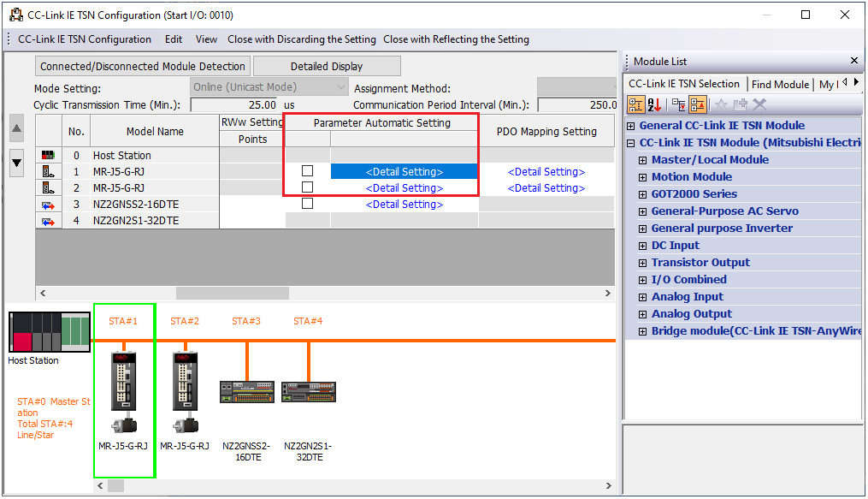This screenshot has height=499, width=868.
Task: Expand Motion Module category
Action: tap(643, 178)
